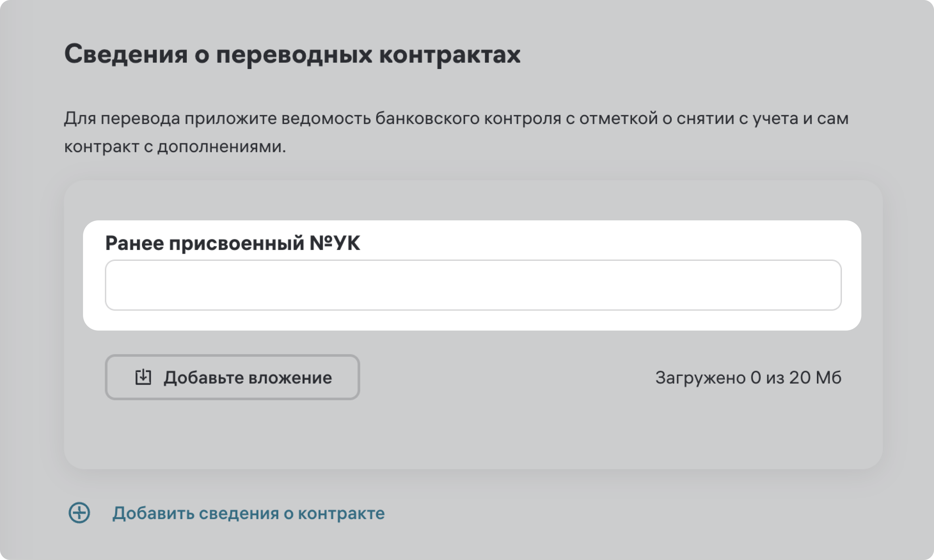Screen dimensions: 934x560
Task: Click the word 'Сведения' in the title
Action: [126, 54]
